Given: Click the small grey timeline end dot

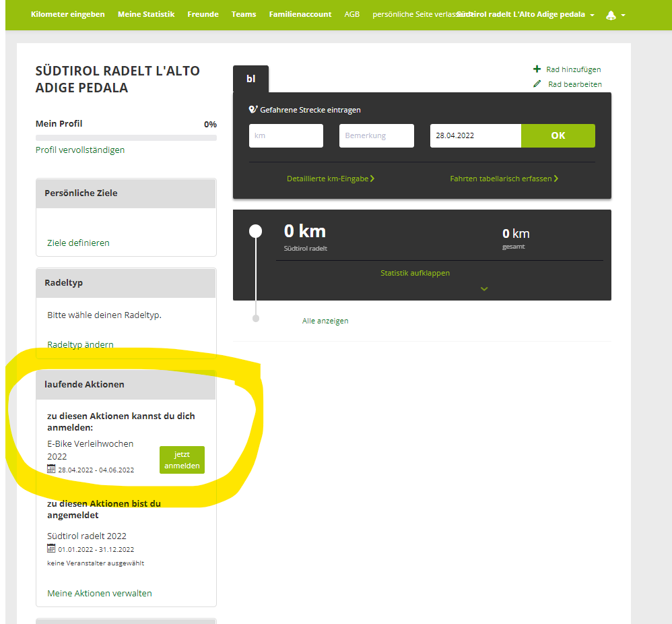Looking at the screenshot, I should 256,318.
